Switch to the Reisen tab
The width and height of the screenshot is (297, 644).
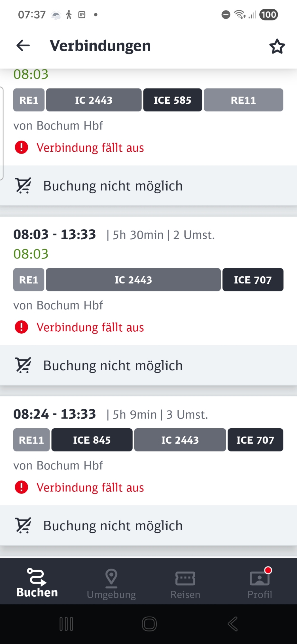click(185, 584)
